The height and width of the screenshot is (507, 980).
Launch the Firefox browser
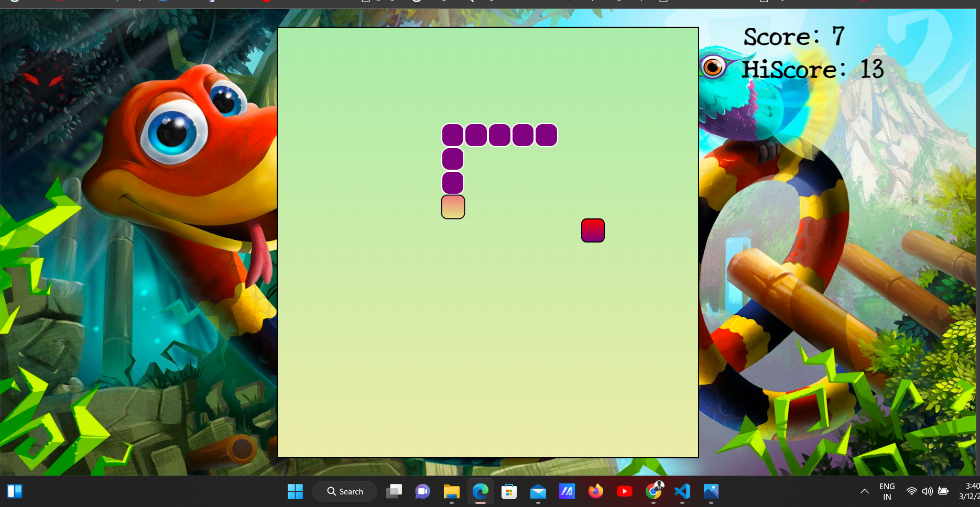(x=595, y=491)
